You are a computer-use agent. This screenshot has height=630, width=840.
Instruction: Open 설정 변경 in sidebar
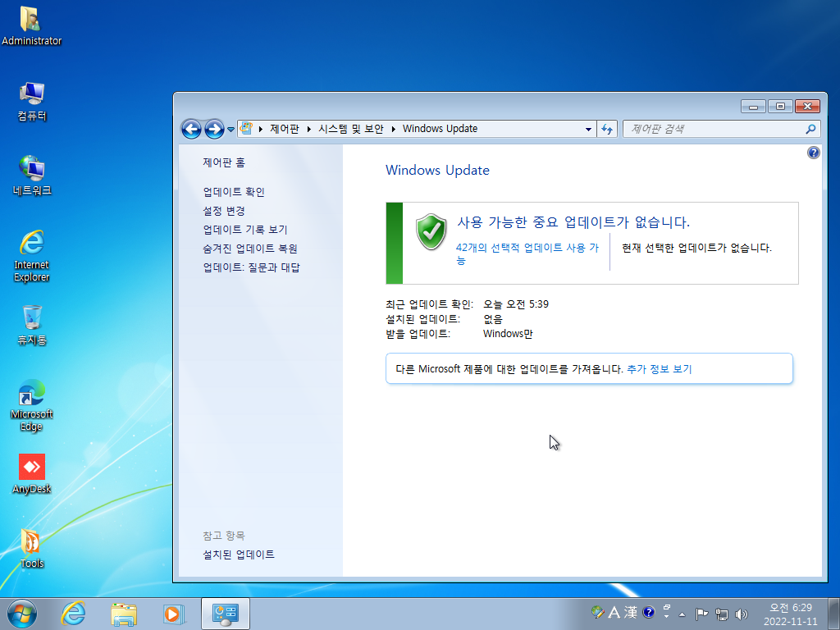point(224,211)
